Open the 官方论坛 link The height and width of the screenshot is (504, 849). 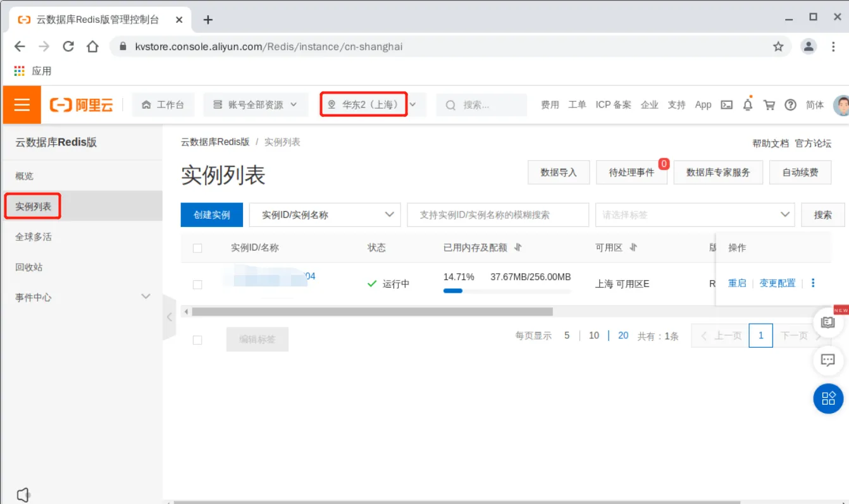[x=813, y=144]
